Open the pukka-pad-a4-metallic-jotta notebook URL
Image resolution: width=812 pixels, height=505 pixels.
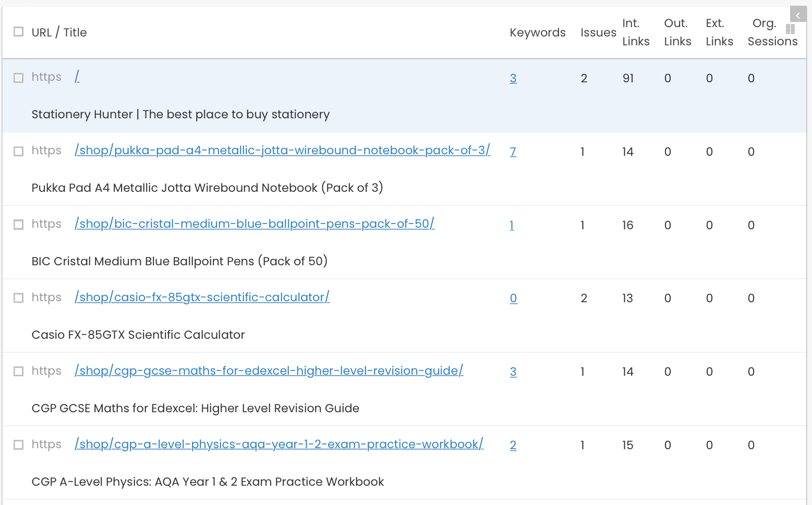click(x=282, y=150)
